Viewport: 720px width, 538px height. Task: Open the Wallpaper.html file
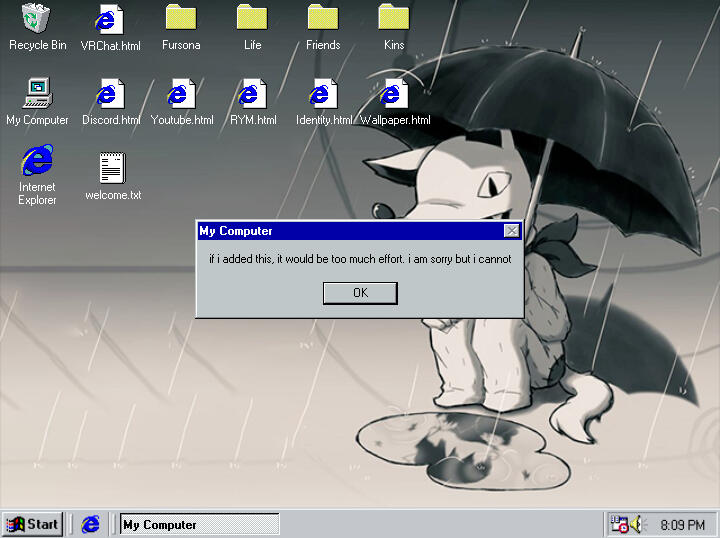(x=394, y=94)
